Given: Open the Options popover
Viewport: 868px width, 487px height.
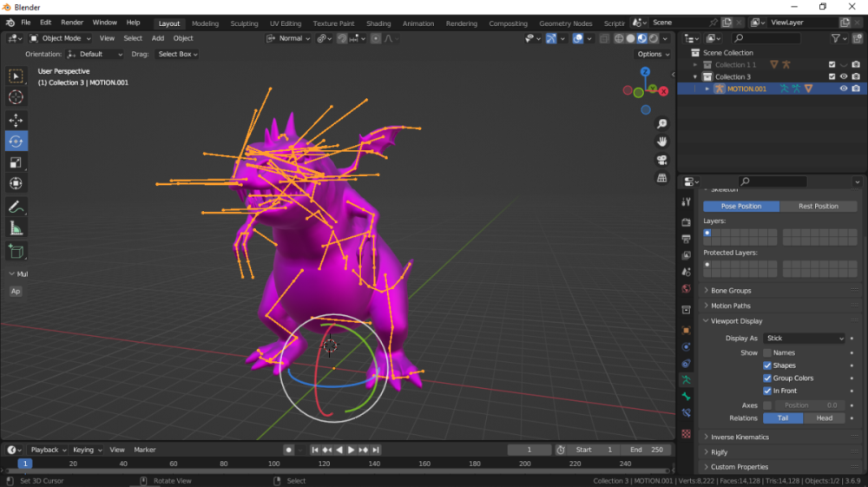Looking at the screenshot, I should [x=654, y=54].
